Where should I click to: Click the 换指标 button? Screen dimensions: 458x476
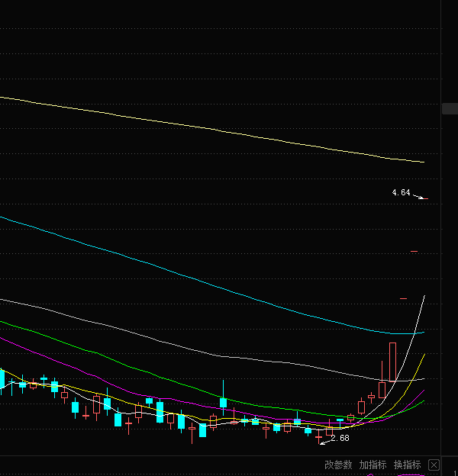[408, 465]
